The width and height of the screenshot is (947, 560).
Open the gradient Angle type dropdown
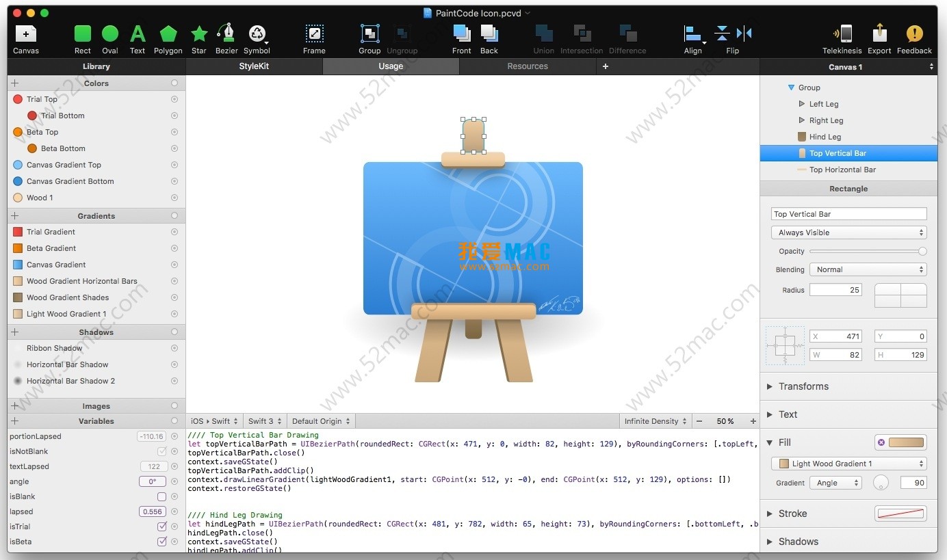pos(835,483)
